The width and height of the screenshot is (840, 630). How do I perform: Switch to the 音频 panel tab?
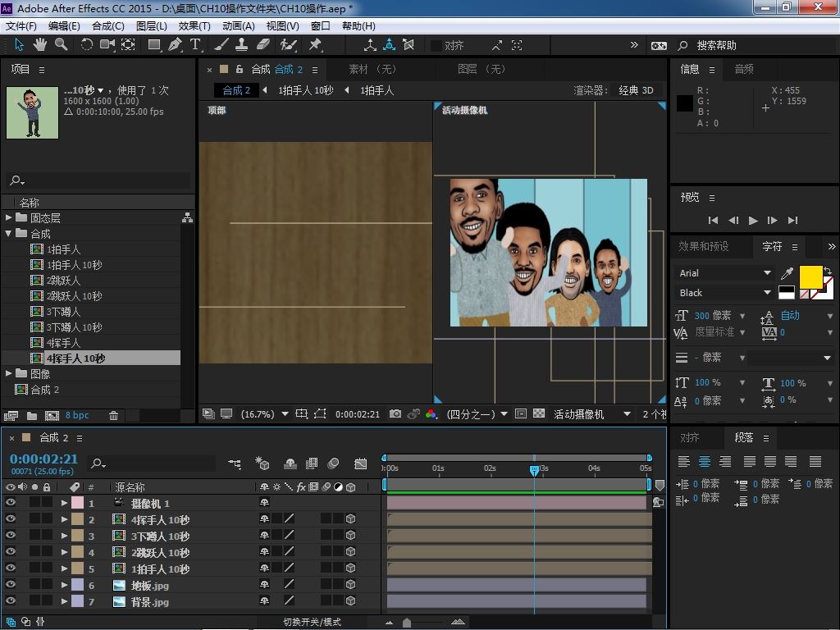[743, 70]
